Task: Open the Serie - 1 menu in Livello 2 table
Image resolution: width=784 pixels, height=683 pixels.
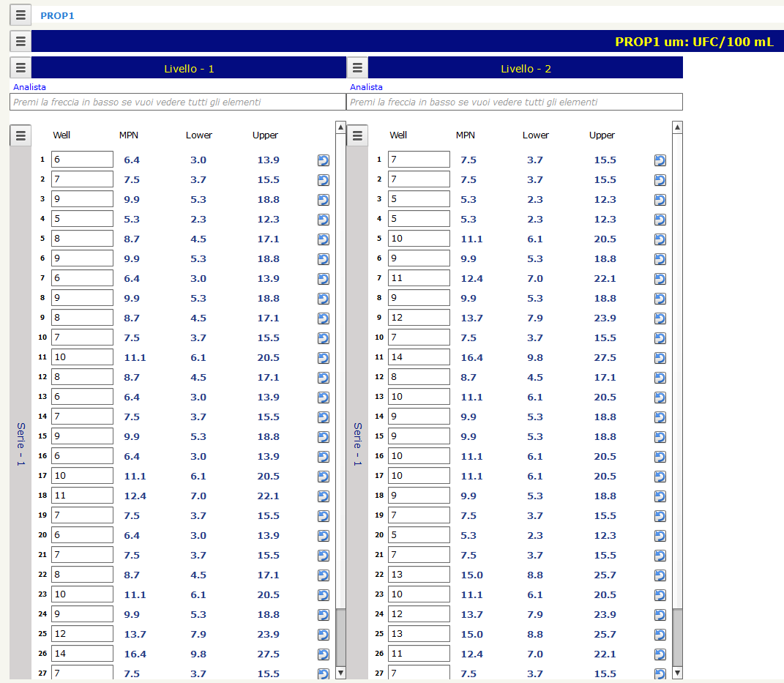Action: [x=357, y=135]
